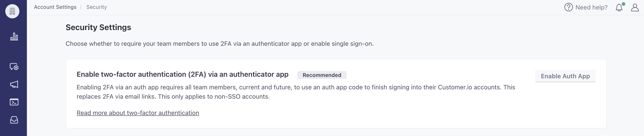Open the terminal prompt sidebar icon

(x=14, y=102)
